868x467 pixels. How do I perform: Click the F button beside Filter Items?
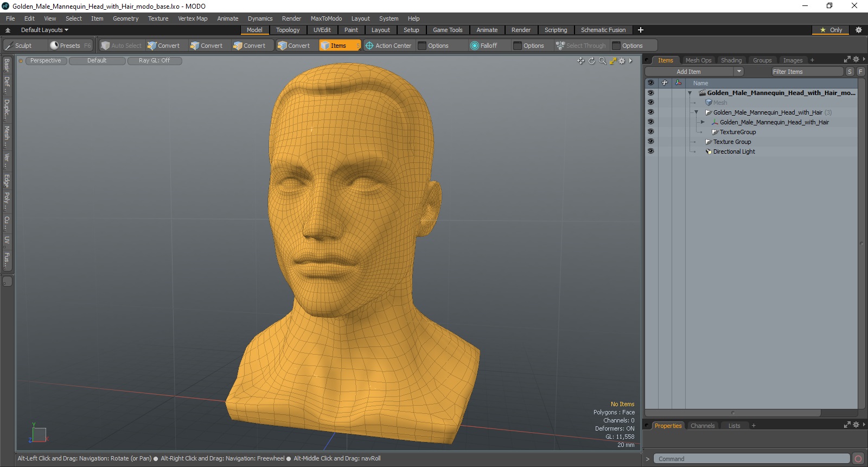tap(860, 72)
